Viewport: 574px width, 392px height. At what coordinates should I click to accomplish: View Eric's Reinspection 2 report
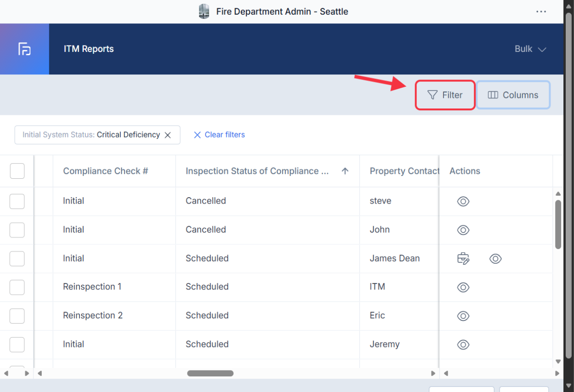463,316
